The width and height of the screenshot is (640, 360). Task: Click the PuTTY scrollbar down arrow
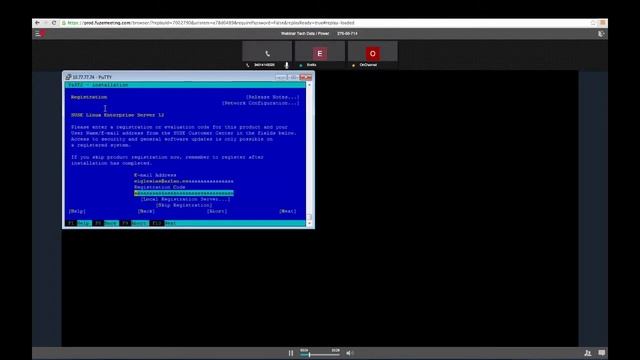[309, 223]
